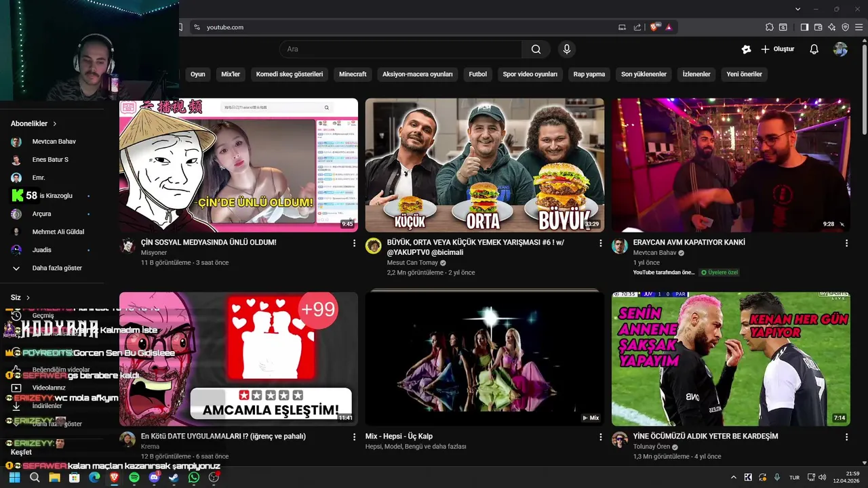The width and height of the screenshot is (868, 488).
Task: Click the Brave Shields lion icon
Action: 654,27
